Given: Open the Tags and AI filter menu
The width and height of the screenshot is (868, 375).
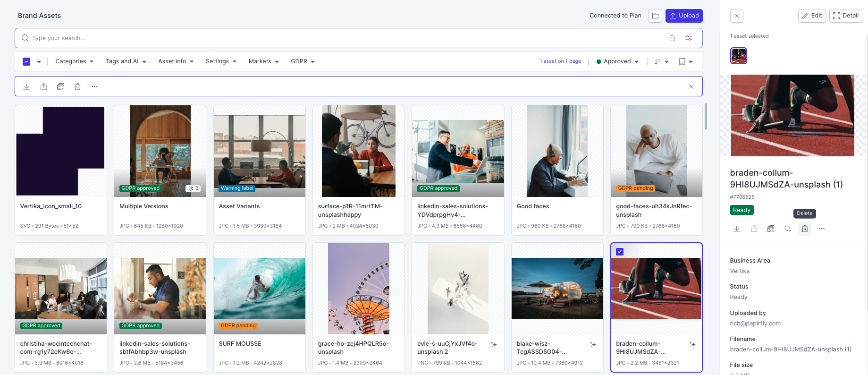Looking at the screenshot, I should pyautogui.click(x=126, y=61).
